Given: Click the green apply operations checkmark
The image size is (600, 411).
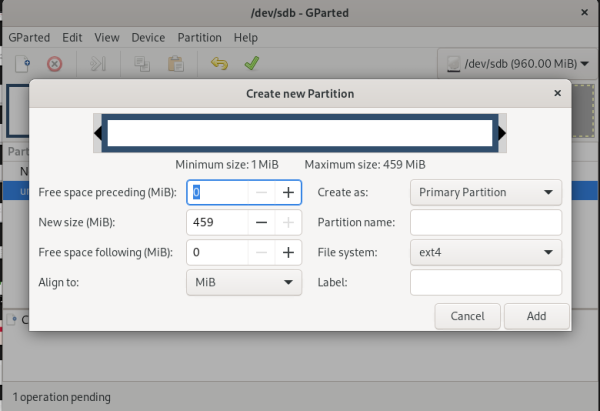Looking at the screenshot, I should pos(252,64).
